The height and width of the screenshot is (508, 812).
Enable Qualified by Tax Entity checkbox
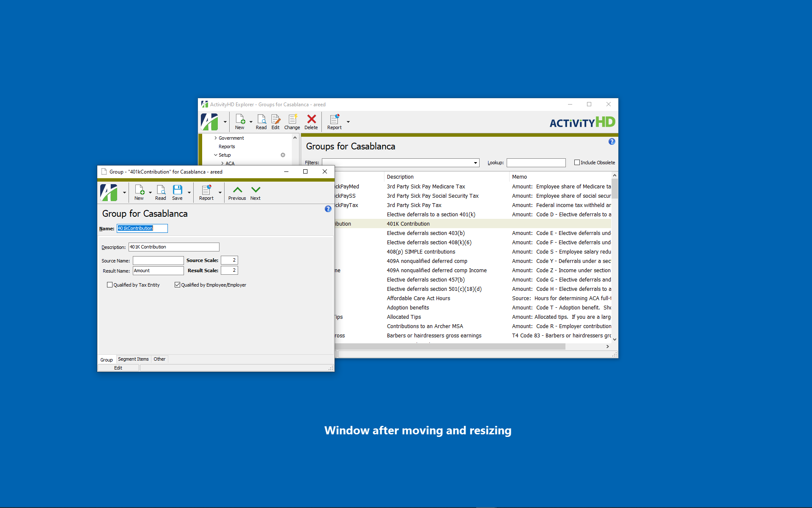[x=110, y=285]
